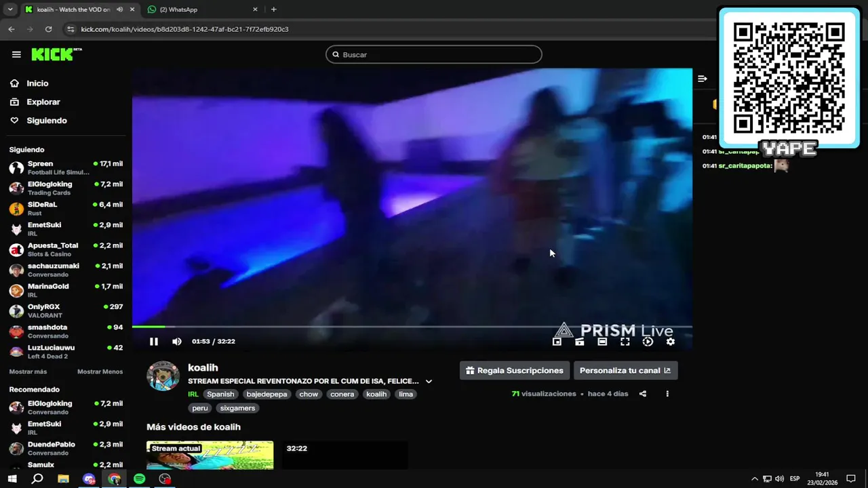Select the chow tag
Image resolution: width=868 pixels, height=488 pixels.
point(309,394)
